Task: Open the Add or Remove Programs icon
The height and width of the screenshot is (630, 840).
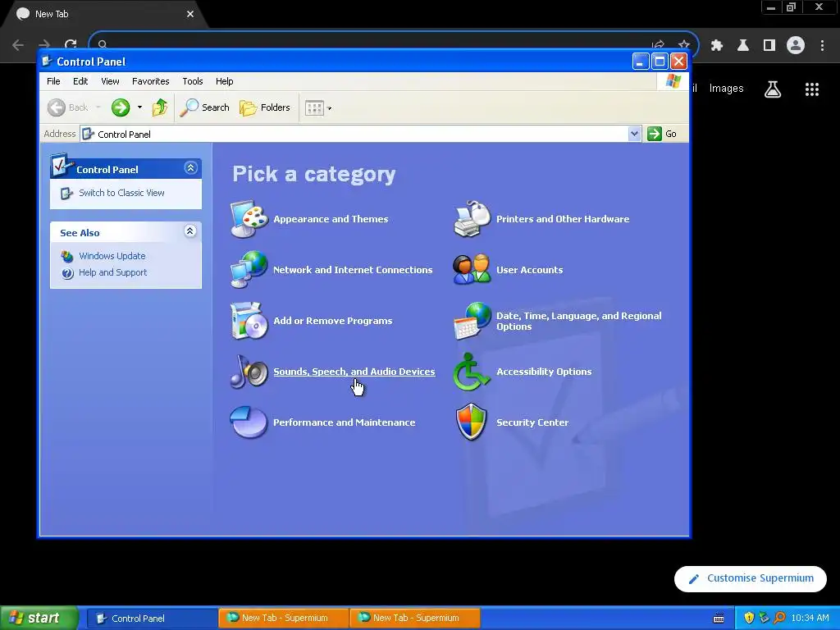Action: coord(249,321)
